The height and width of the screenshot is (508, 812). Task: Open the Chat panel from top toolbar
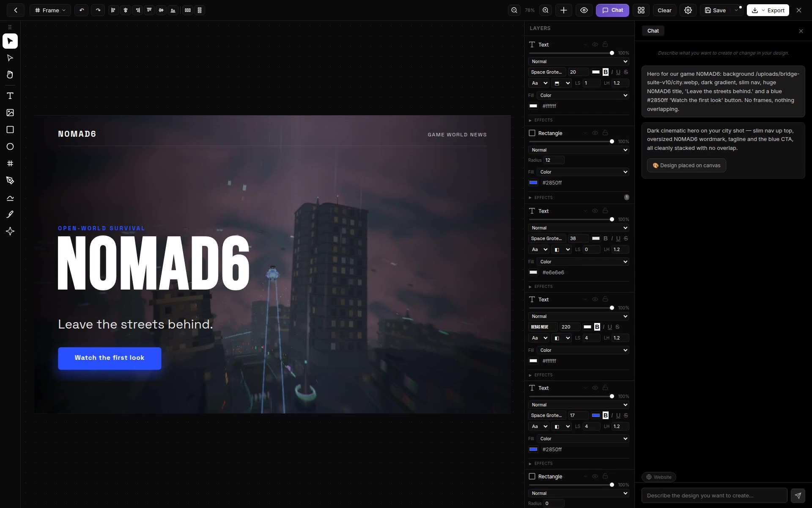click(612, 10)
